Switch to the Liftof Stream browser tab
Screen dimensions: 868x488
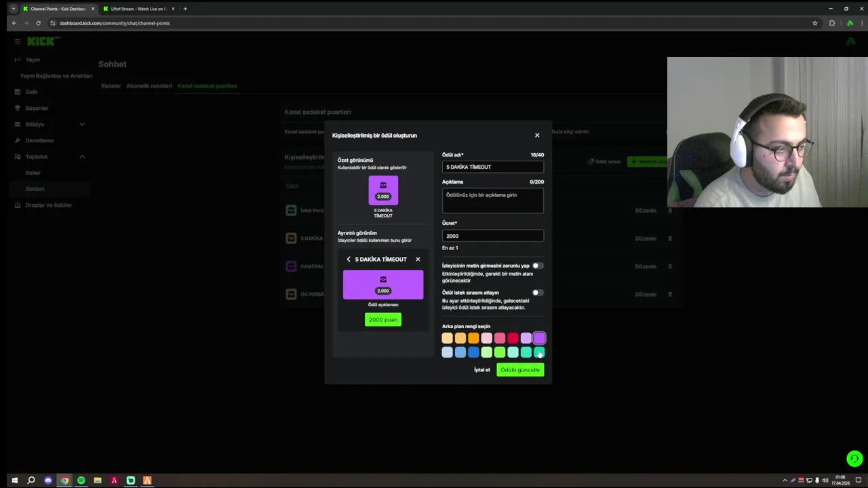pyautogui.click(x=139, y=9)
